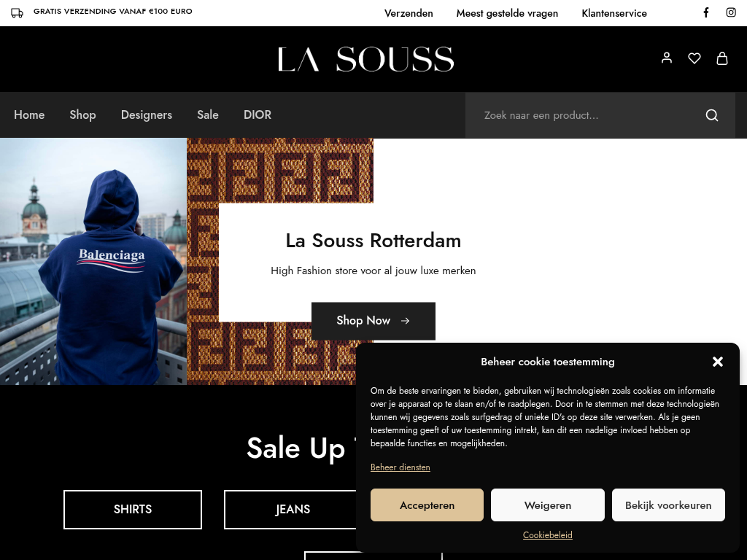747x560 pixels.
Task: Click the La Souss logo
Action: 366,59
